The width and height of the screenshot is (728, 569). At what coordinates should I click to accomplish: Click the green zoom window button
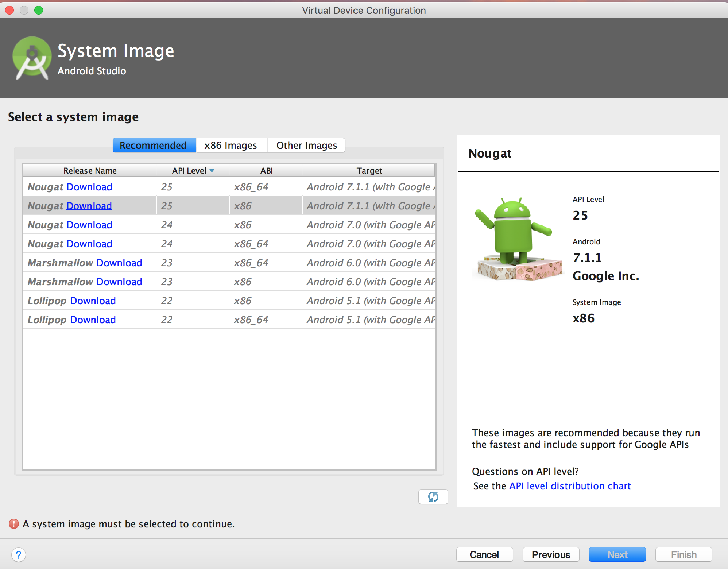pyautogui.click(x=39, y=10)
